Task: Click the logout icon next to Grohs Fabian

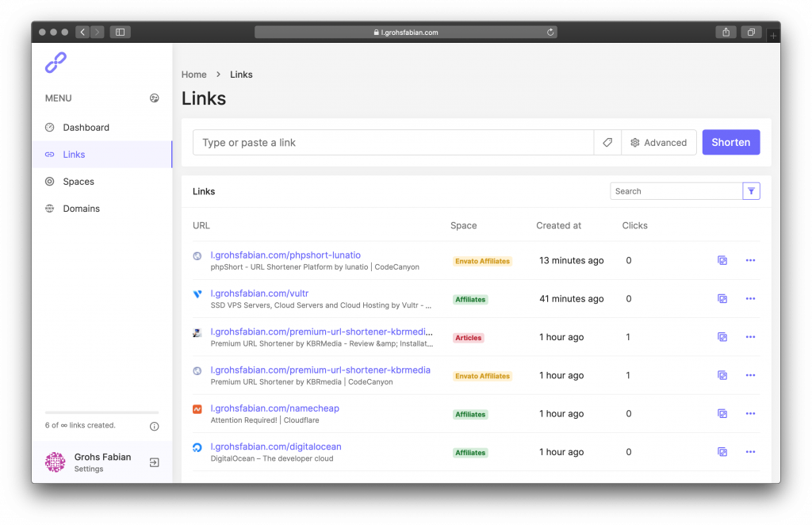Action: [x=155, y=462]
